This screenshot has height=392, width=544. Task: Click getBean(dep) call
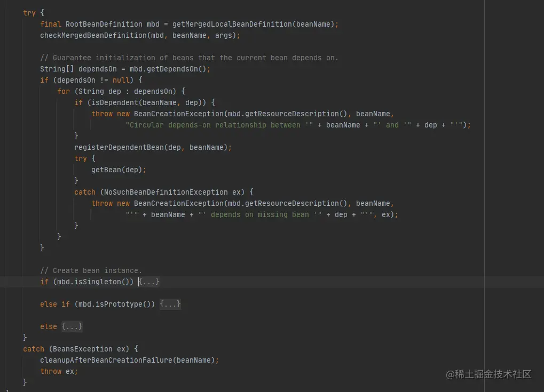tap(116, 170)
